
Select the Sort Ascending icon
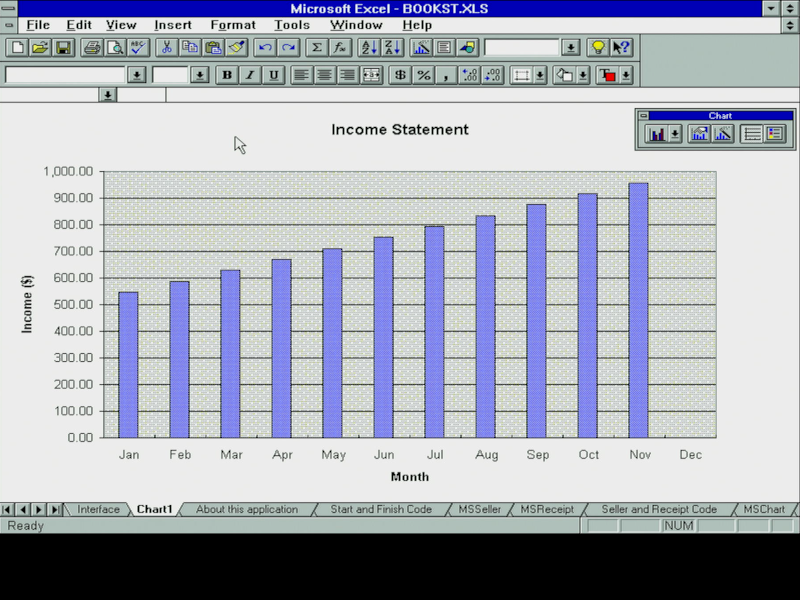click(367, 47)
